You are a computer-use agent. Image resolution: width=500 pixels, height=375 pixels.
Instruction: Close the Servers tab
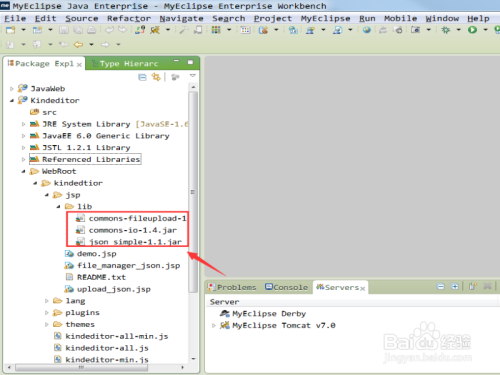point(362,288)
